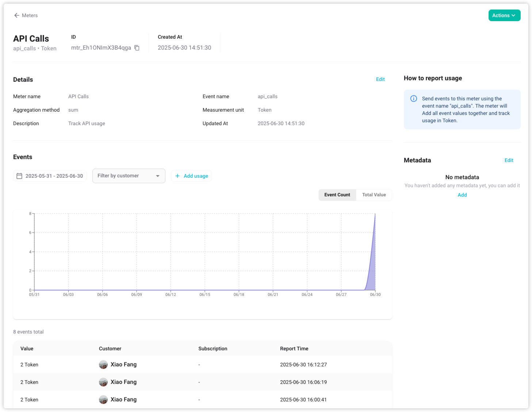Viewport: 532px width, 412px height.
Task: Expand the Filter by customer dropdown
Action: point(129,176)
